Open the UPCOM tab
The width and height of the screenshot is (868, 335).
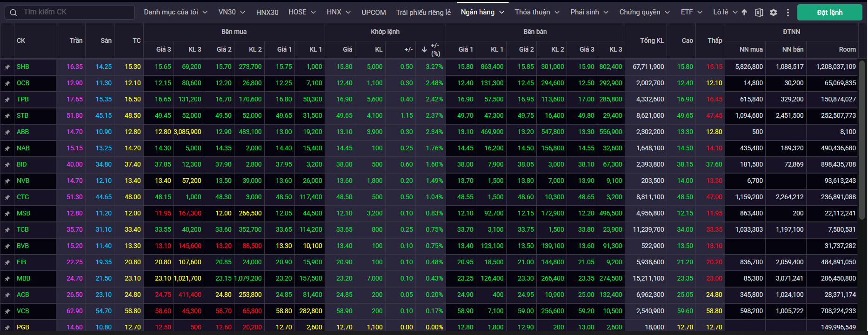click(x=374, y=12)
